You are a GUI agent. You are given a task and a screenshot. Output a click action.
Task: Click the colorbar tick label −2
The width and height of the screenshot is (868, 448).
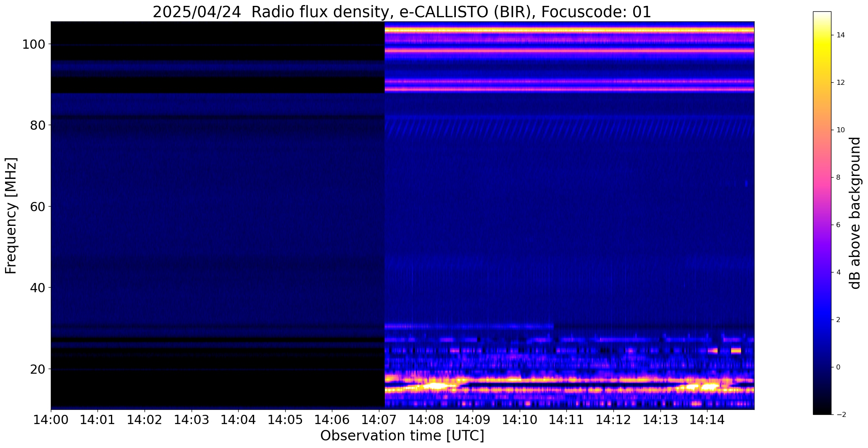[x=840, y=415]
